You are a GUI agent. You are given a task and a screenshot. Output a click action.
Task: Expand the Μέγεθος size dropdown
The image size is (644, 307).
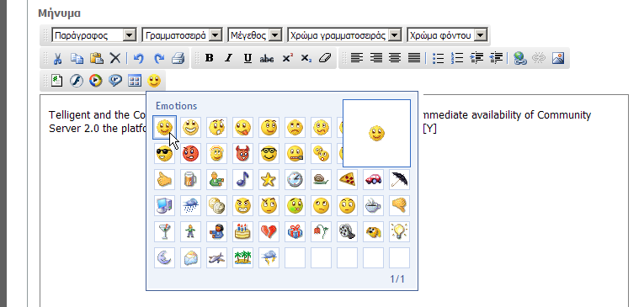click(x=255, y=35)
